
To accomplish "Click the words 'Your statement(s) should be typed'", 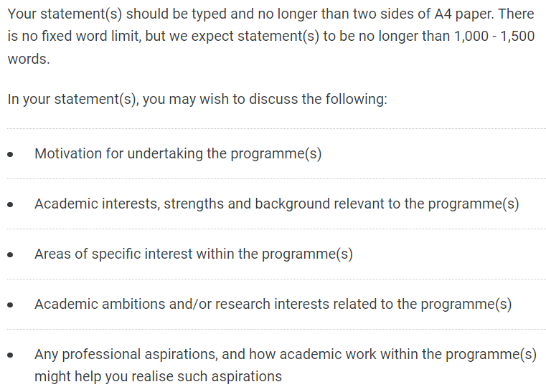I will click(117, 14).
